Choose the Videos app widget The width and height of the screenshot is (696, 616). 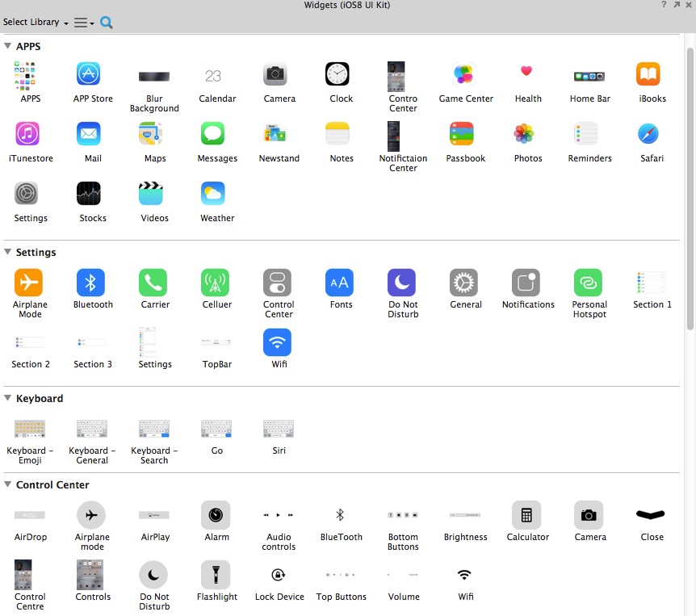coord(151,194)
